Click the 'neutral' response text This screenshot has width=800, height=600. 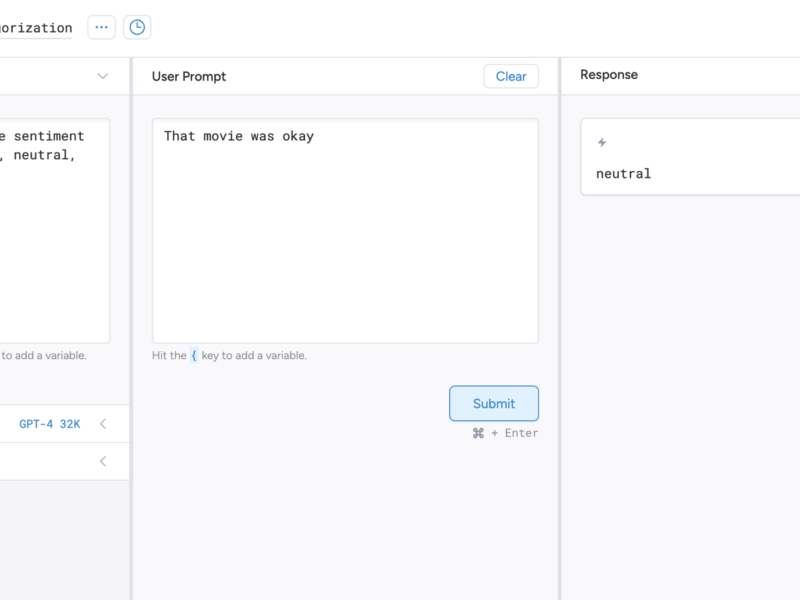click(x=623, y=173)
